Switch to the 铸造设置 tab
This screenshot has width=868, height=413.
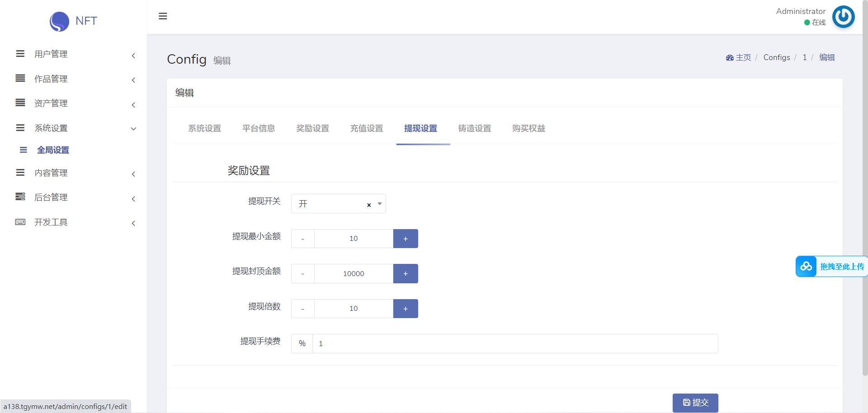coord(474,128)
